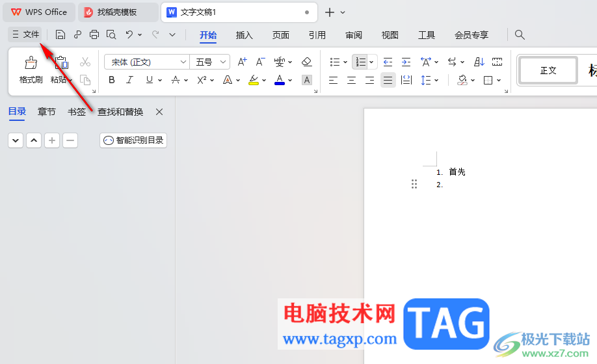Click the Copy icon

point(85,80)
